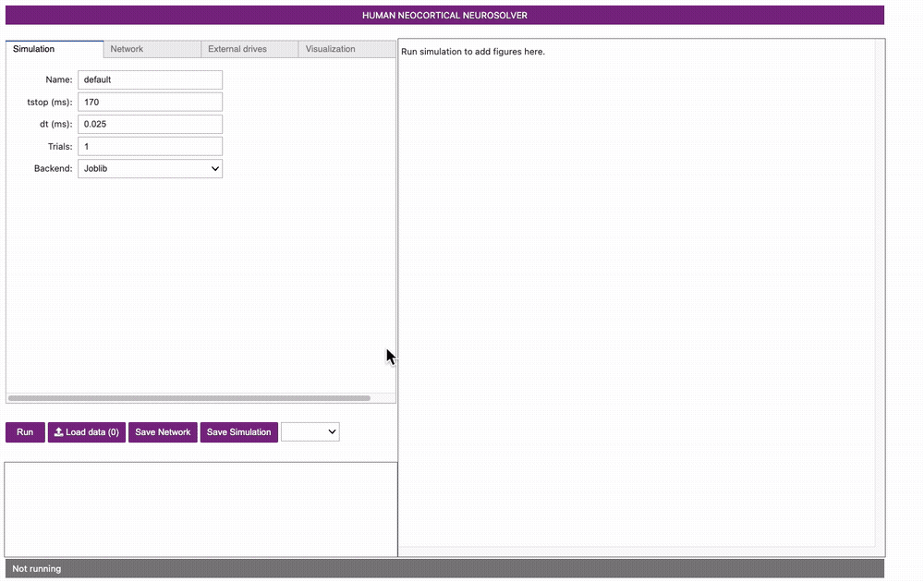
Task: Click the 'Backend:' field label
Action: [x=53, y=169]
